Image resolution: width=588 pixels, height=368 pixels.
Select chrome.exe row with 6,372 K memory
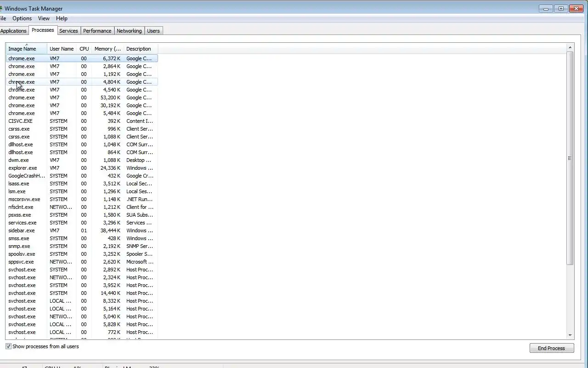click(x=82, y=58)
